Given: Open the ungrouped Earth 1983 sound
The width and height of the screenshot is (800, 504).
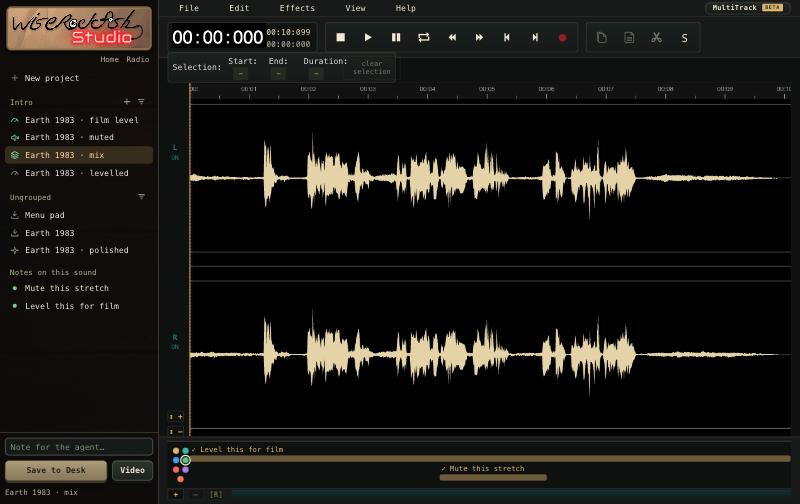Looking at the screenshot, I should [79, 233].
